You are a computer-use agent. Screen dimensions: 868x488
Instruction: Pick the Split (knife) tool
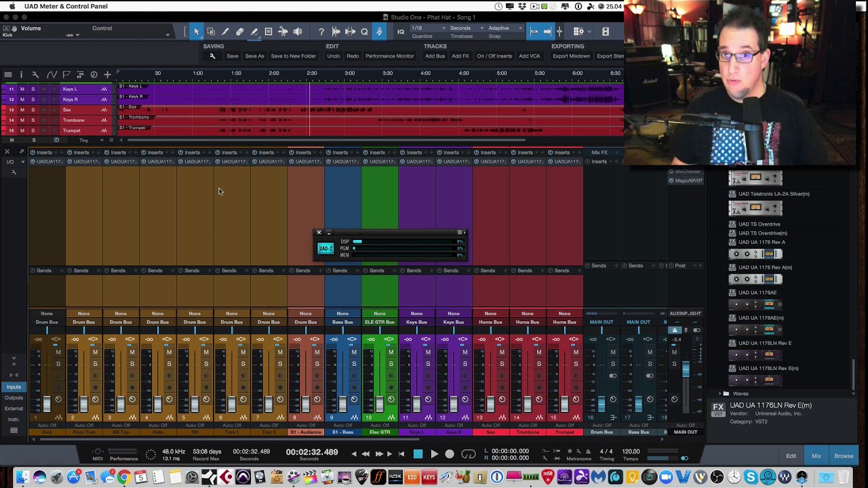[225, 31]
